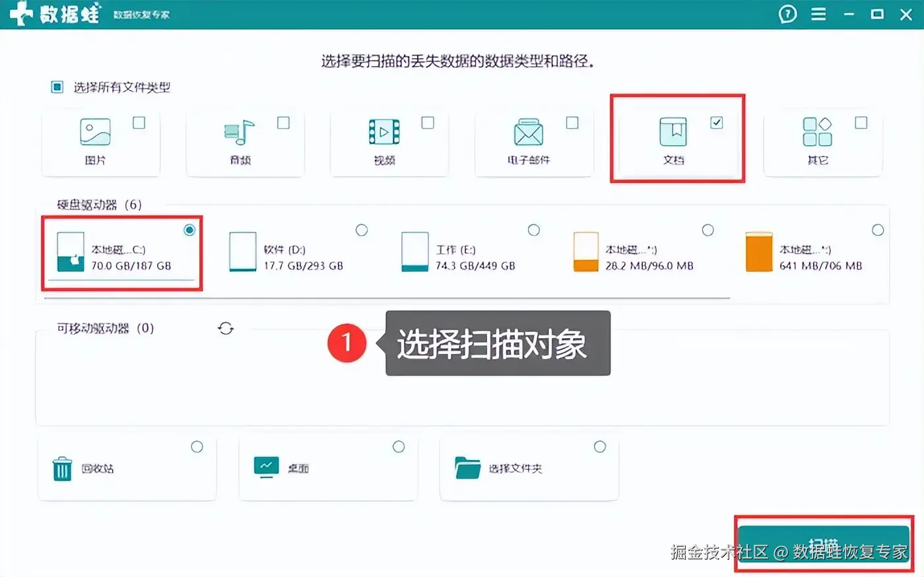924x577 pixels.
Task: Minimize the 数据蛙 window
Action: (849, 14)
